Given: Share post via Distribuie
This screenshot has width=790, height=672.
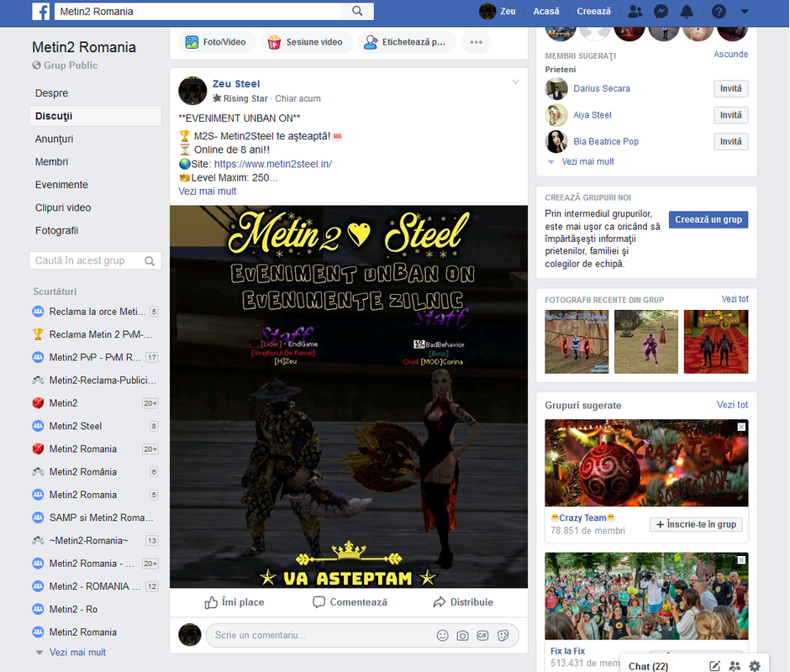Looking at the screenshot, I should click(463, 602).
